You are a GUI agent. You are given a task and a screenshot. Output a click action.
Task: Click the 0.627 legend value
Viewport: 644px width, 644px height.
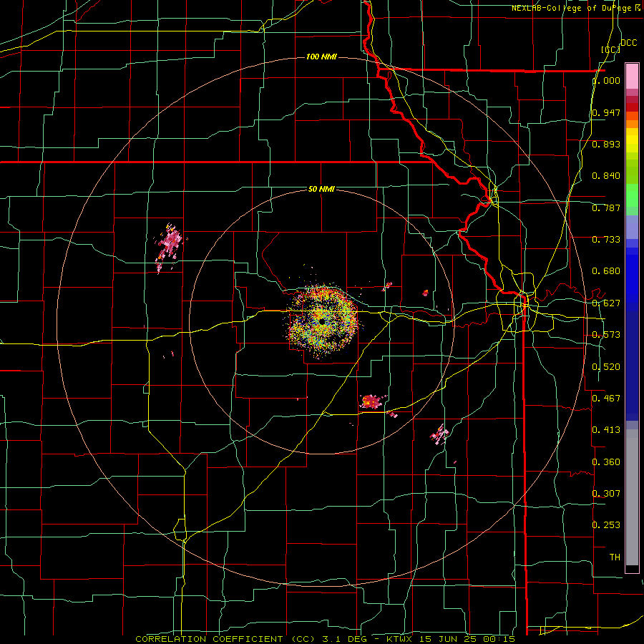point(606,303)
